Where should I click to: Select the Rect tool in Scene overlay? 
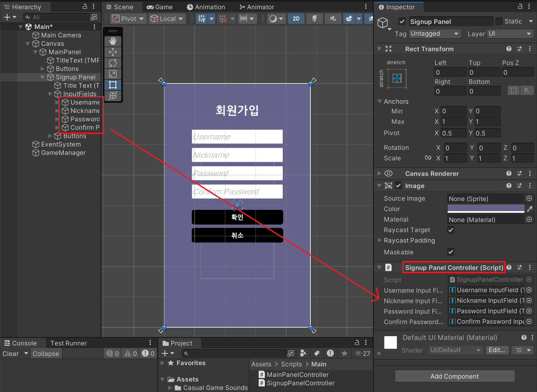[x=112, y=85]
